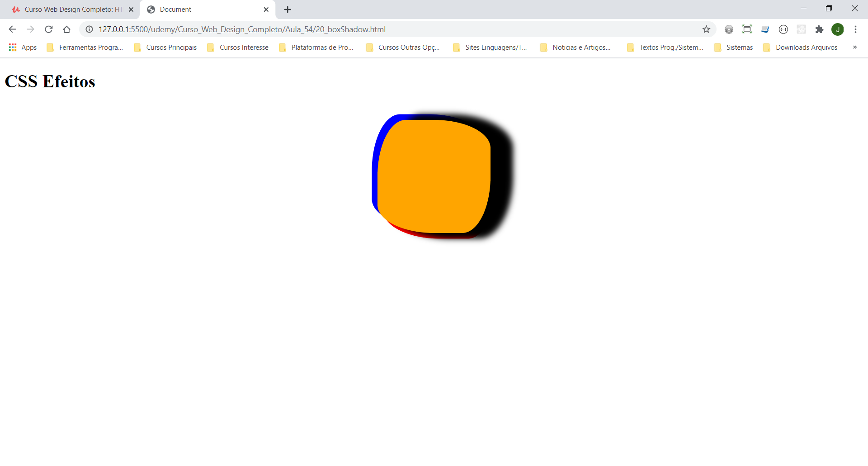Go back to the previous page
The width and height of the screenshot is (868, 466).
(x=12, y=29)
